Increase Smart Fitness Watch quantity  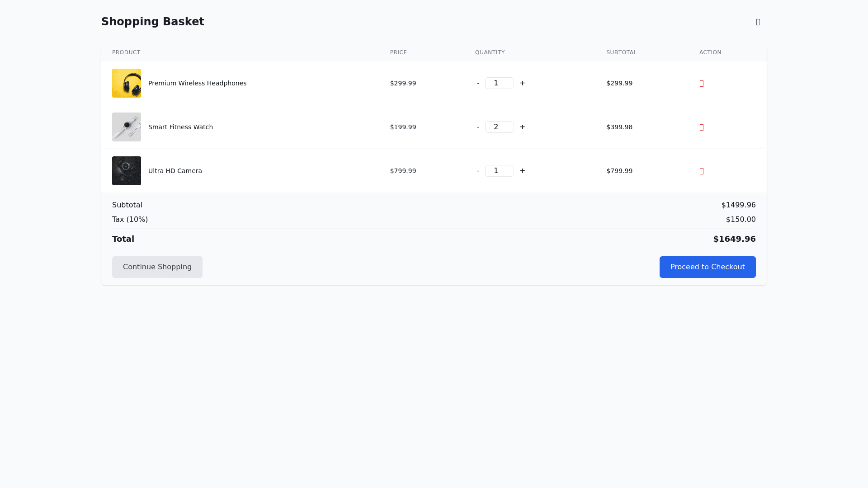(522, 127)
